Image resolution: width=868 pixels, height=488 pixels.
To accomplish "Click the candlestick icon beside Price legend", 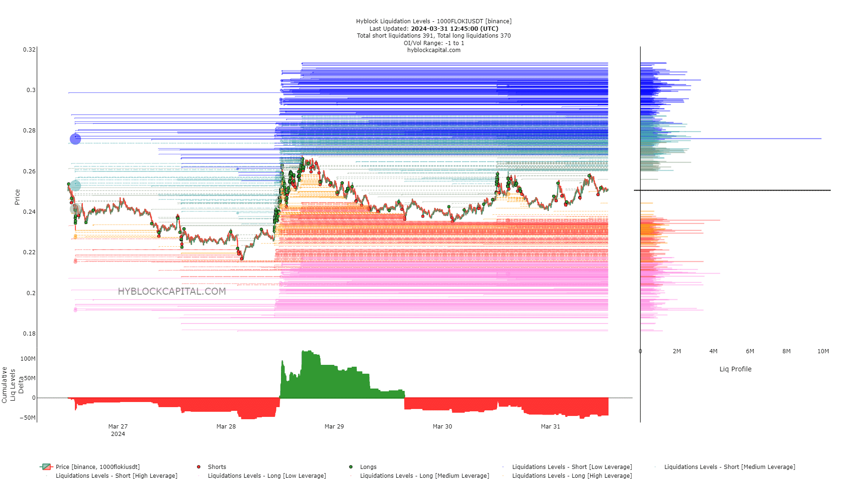I will pyautogui.click(x=46, y=467).
